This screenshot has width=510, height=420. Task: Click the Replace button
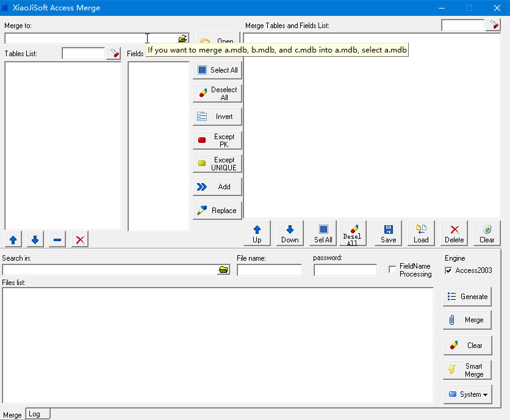tap(217, 211)
